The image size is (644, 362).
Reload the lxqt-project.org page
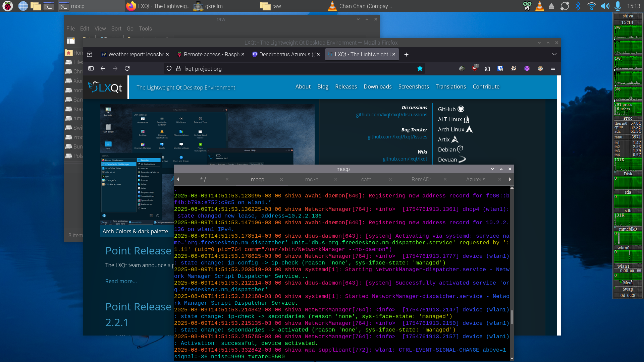coord(127,68)
